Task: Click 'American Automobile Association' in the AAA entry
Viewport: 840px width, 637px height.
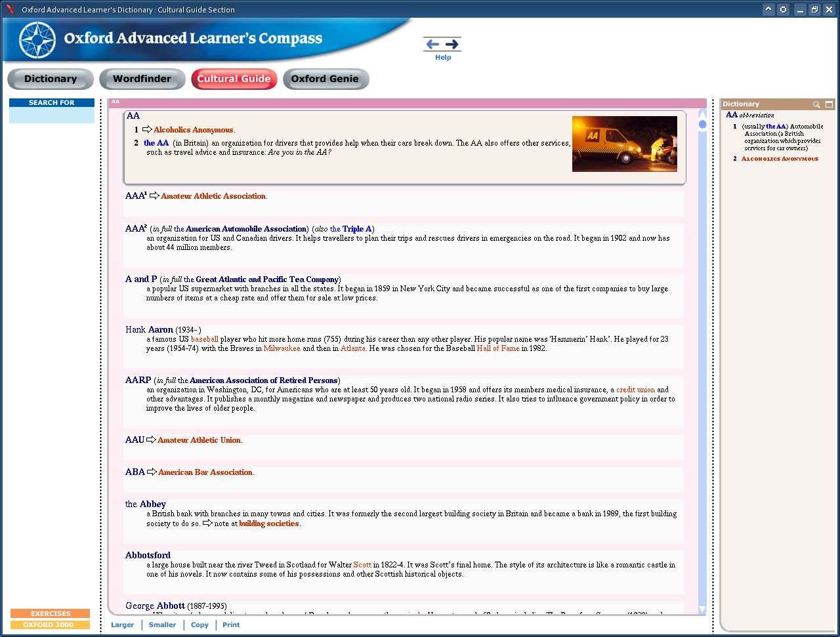Action: [246, 229]
